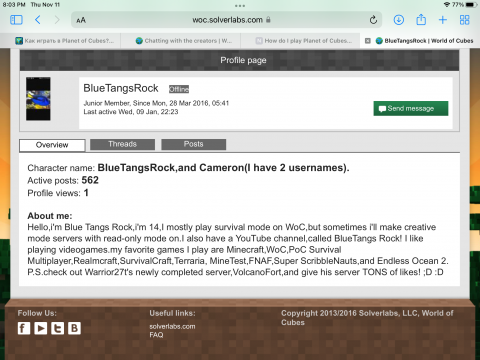Open the AA reader text options

(x=81, y=20)
